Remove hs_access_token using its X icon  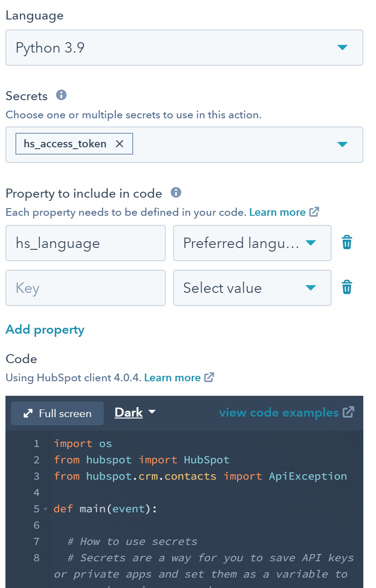click(x=120, y=143)
